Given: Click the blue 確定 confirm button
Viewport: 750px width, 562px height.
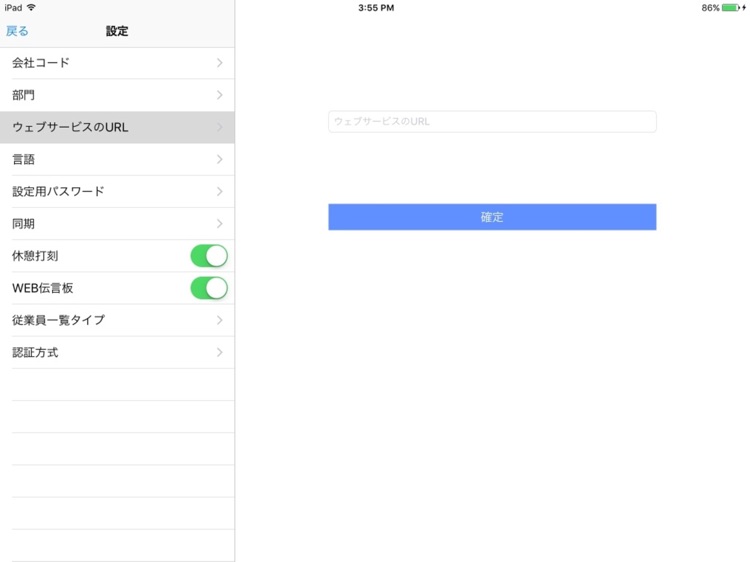Looking at the screenshot, I should click(x=492, y=217).
